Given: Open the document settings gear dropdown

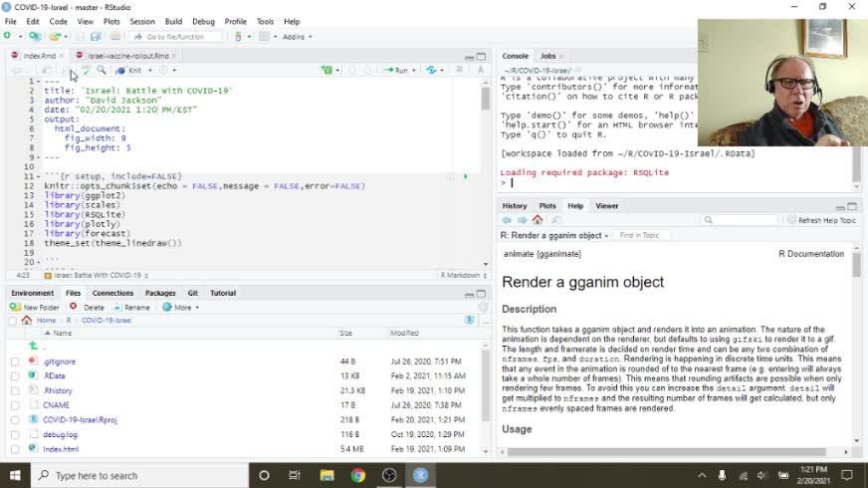Looking at the screenshot, I should pyautogui.click(x=166, y=71).
